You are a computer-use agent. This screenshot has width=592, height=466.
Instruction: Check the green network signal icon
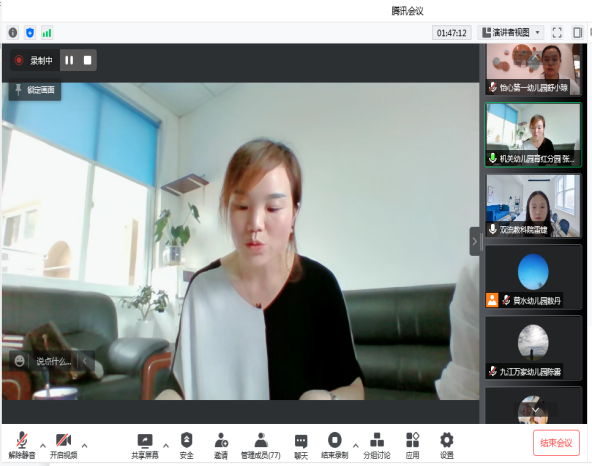[47, 33]
